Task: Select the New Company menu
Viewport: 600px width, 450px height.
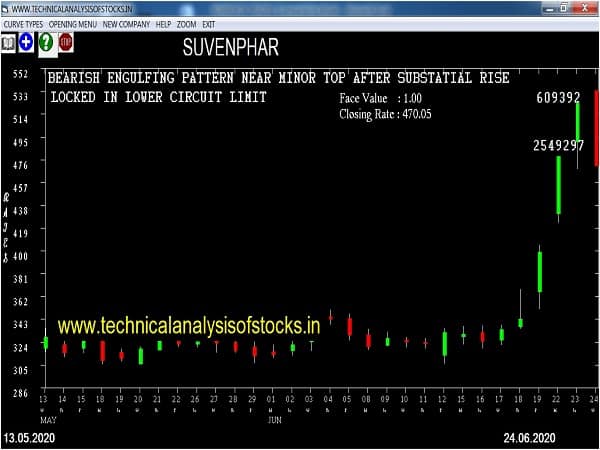Action: pos(126,23)
